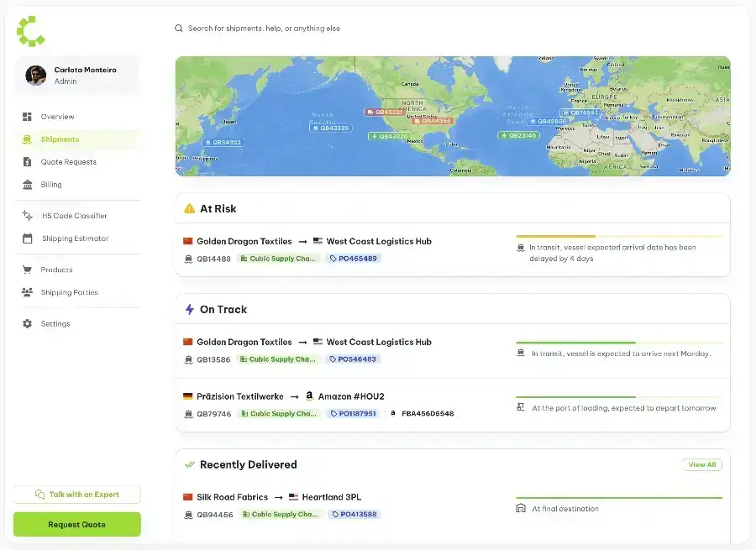756x550 pixels.
Task: Click the Quote Requests document icon
Action: tap(27, 162)
